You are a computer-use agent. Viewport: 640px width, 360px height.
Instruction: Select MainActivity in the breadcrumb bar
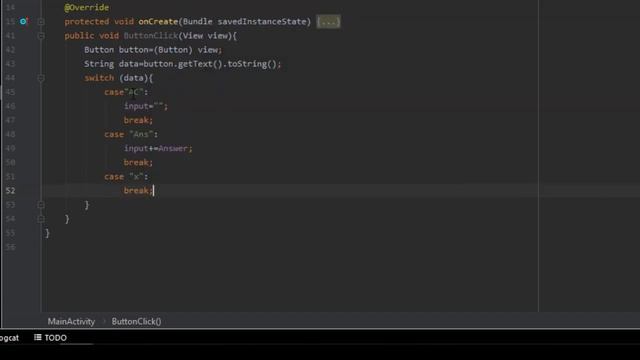(x=71, y=321)
